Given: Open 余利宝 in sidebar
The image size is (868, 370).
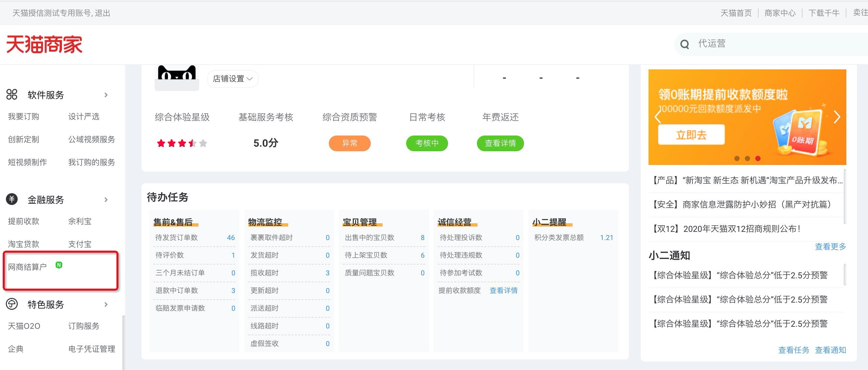Looking at the screenshot, I should click(x=80, y=221).
